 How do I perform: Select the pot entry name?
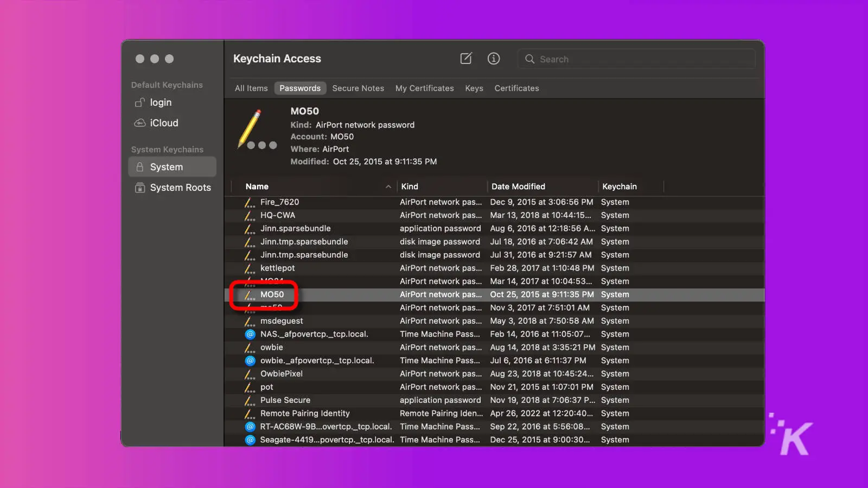pyautogui.click(x=266, y=387)
